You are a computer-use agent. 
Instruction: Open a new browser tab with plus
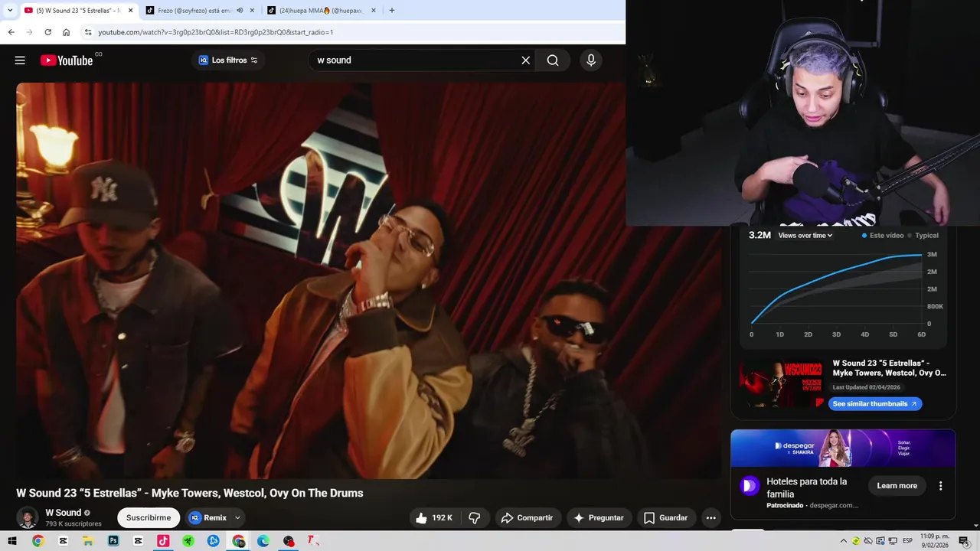click(392, 11)
